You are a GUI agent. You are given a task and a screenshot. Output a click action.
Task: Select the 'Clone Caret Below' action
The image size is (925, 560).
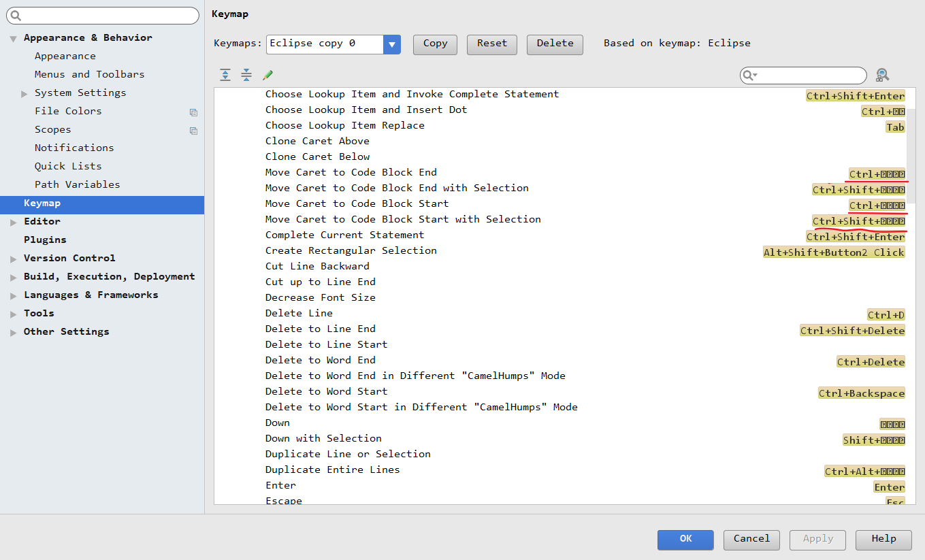click(317, 157)
